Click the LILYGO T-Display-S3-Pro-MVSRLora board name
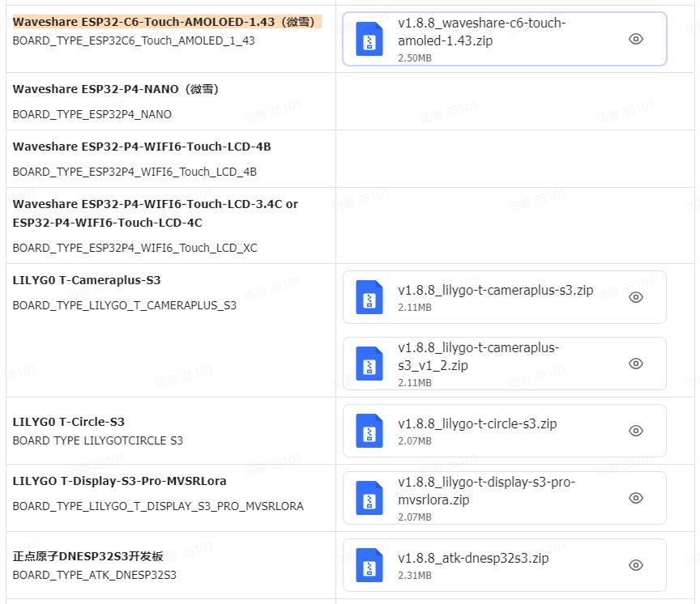The image size is (700, 604). coord(119,481)
